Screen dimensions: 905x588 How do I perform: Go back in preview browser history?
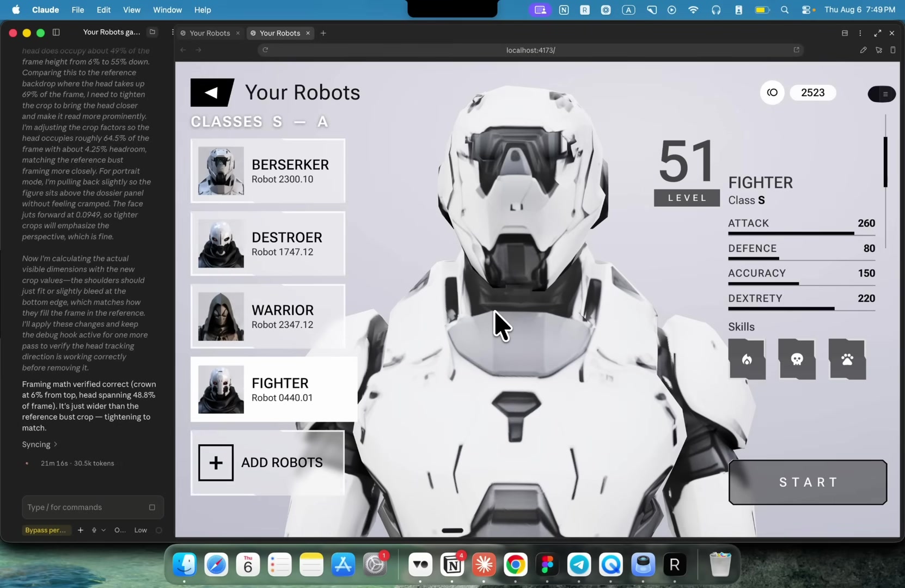pos(184,50)
